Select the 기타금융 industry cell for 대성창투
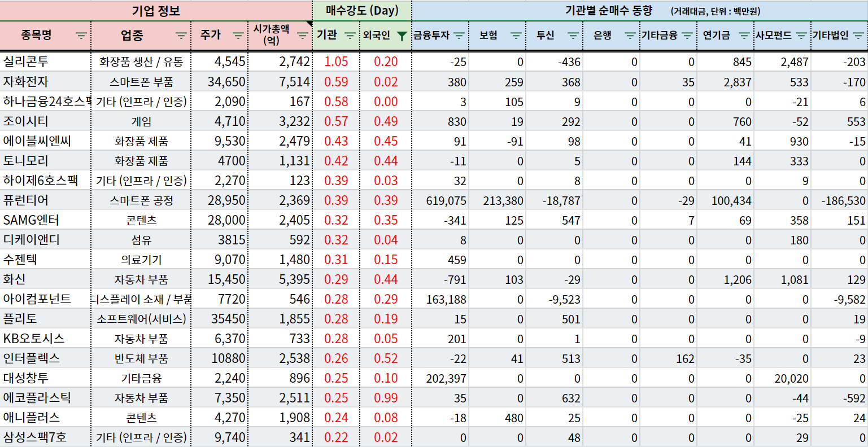868x447 pixels. click(141, 378)
